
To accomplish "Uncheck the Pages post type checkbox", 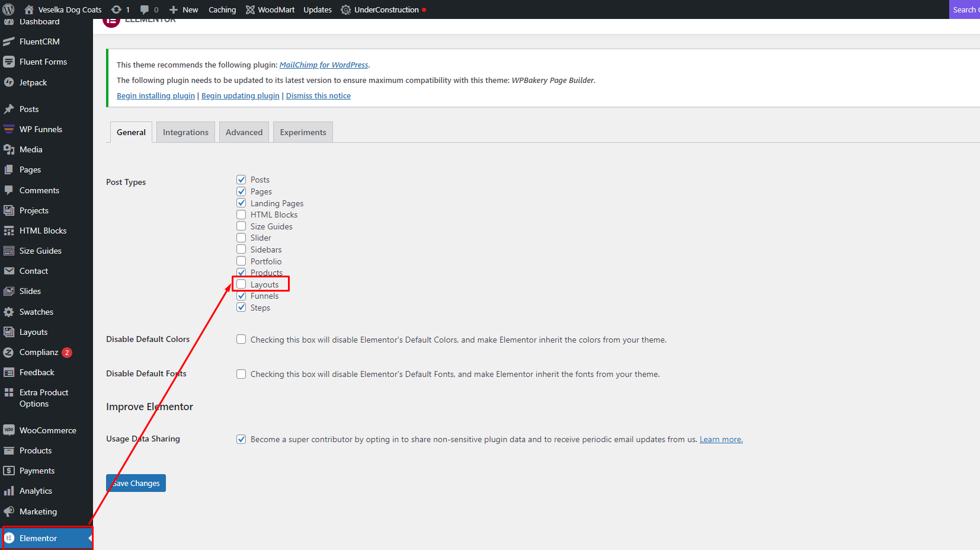I will coord(241,191).
